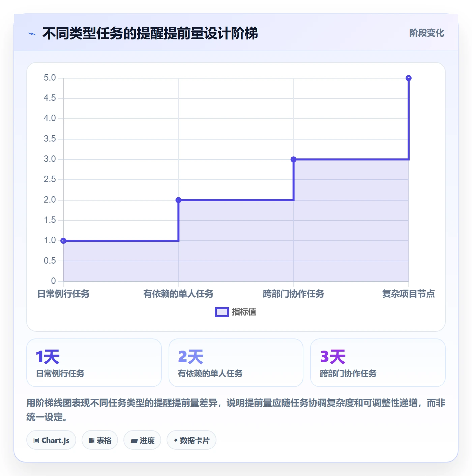Click the y-axis value 5.0
472x476 pixels.
coord(50,78)
